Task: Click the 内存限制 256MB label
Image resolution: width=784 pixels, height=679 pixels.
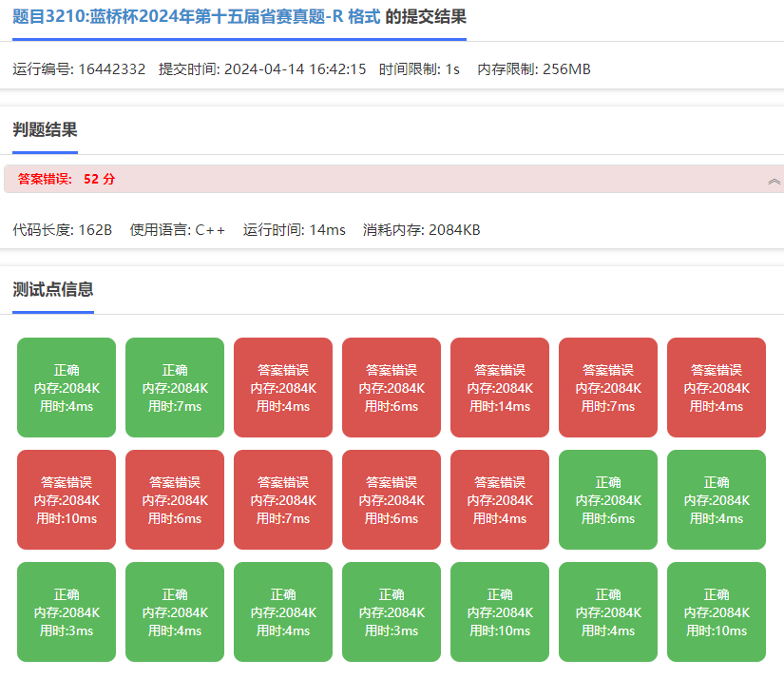Action: pos(533,69)
